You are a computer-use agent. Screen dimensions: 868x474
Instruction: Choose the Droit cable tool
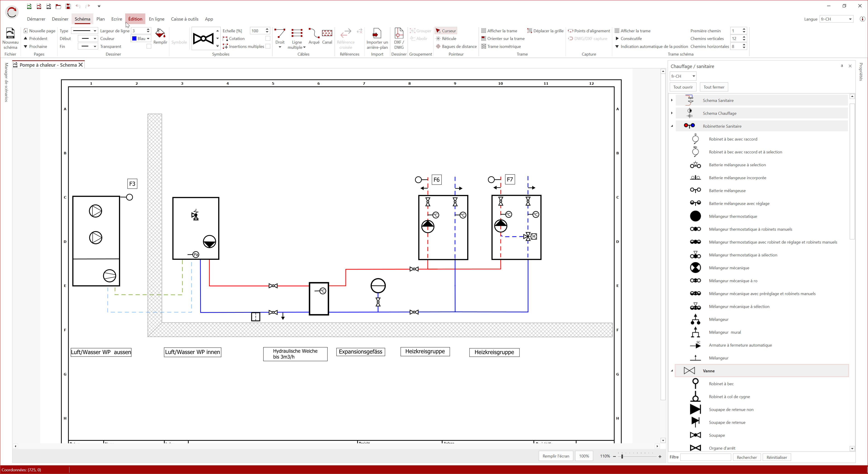click(x=280, y=34)
